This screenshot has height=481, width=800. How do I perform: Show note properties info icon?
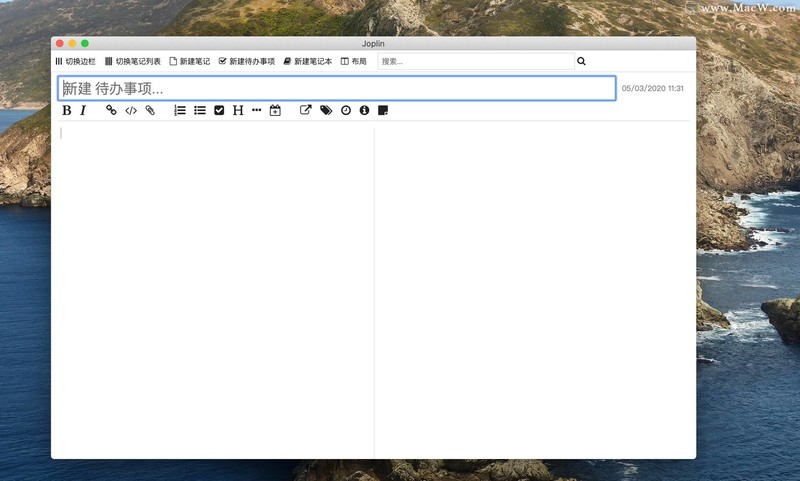click(364, 110)
